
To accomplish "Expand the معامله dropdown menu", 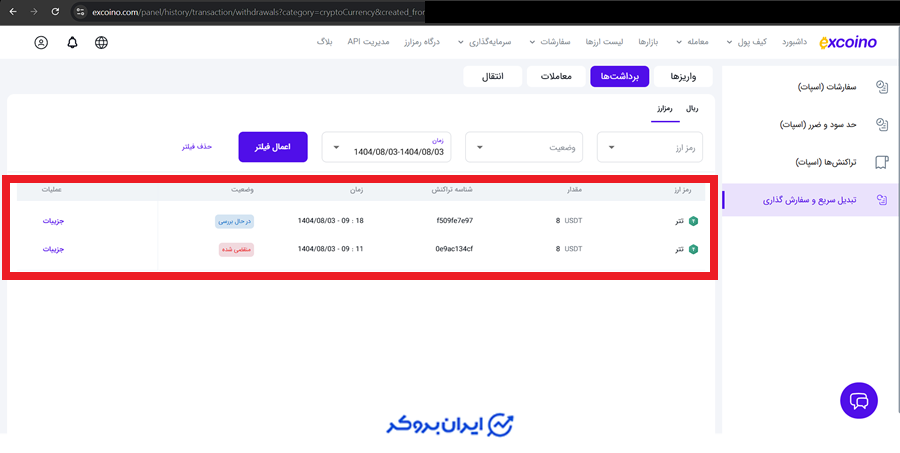I will (x=693, y=42).
